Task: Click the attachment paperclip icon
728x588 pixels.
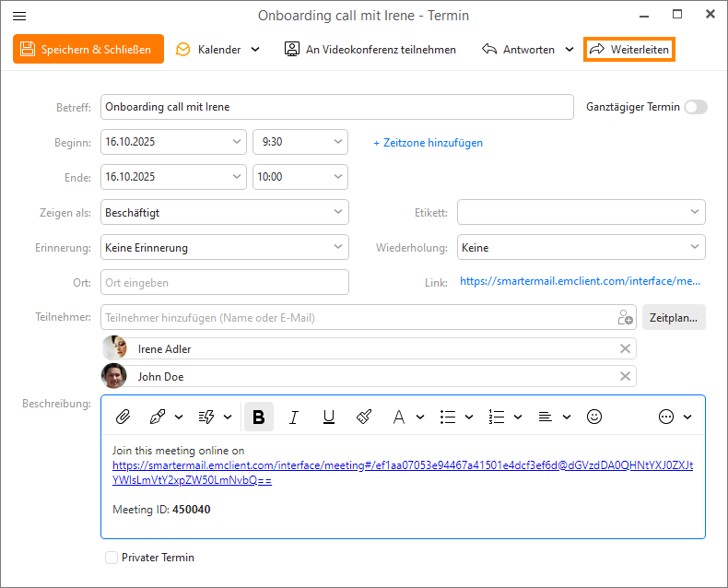Action: tap(123, 417)
